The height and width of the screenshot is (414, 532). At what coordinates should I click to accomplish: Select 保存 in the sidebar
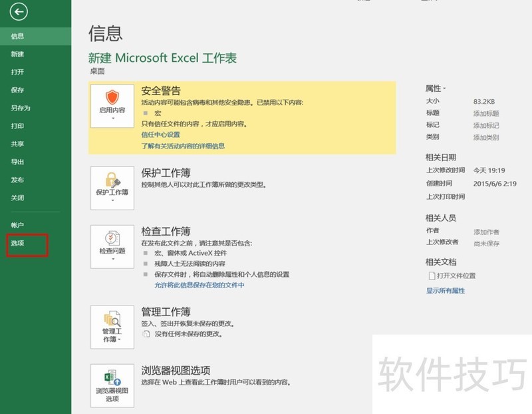point(36,90)
